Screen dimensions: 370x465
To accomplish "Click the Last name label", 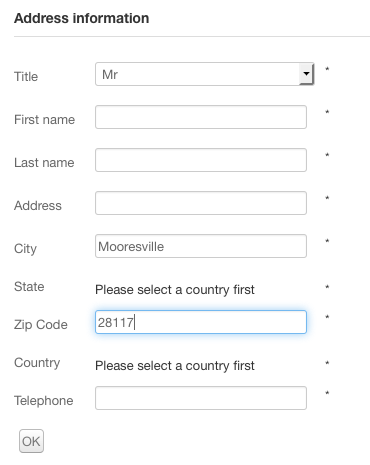I will [44, 162].
